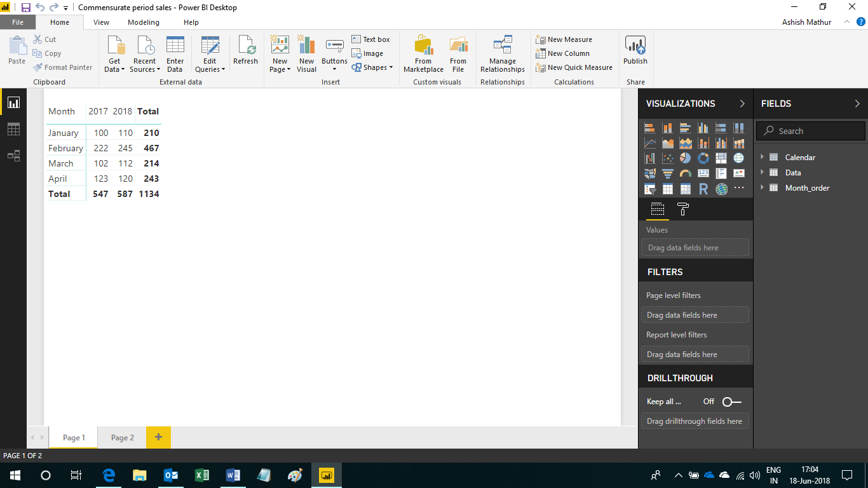
Task: Select the Matrix visual icon
Action: (x=686, y=189)
